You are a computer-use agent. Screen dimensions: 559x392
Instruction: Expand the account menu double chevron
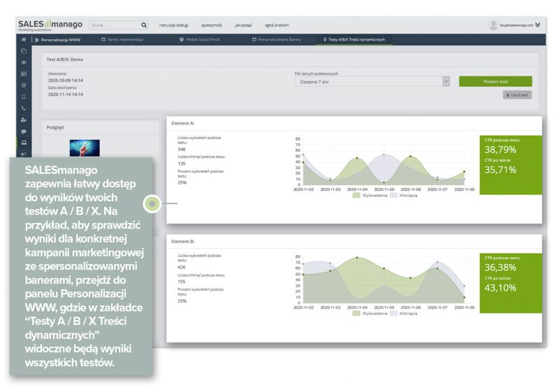point(537,25)
